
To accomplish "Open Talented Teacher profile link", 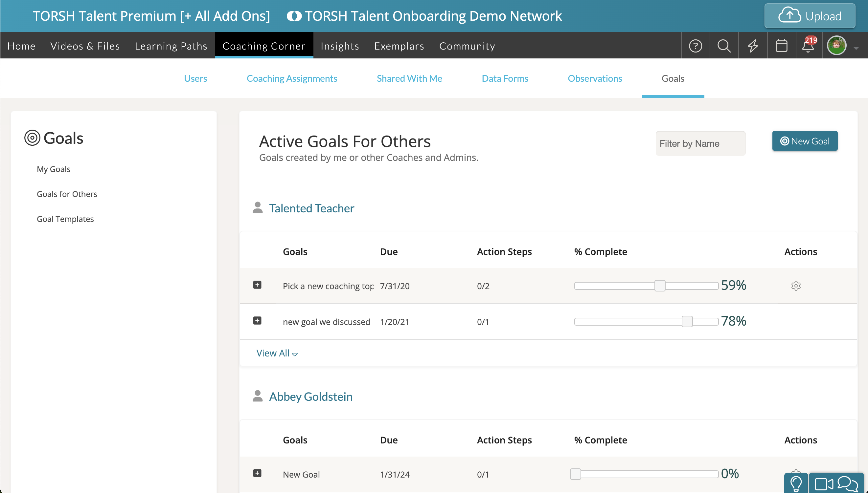I will [311, 208].
